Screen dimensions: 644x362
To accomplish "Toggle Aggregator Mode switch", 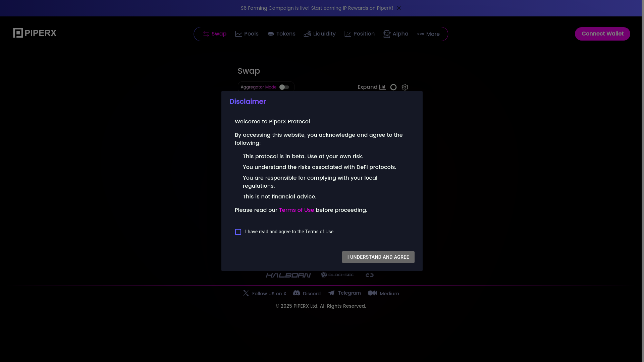I will [x=284, y=87].
